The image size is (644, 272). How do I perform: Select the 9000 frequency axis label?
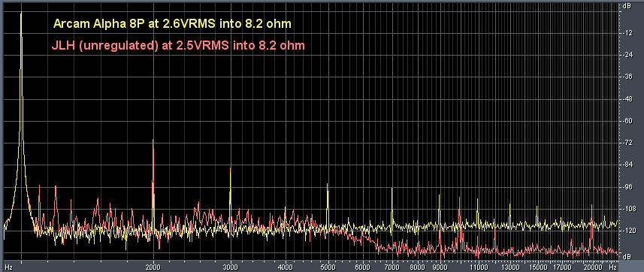point(440,267)
